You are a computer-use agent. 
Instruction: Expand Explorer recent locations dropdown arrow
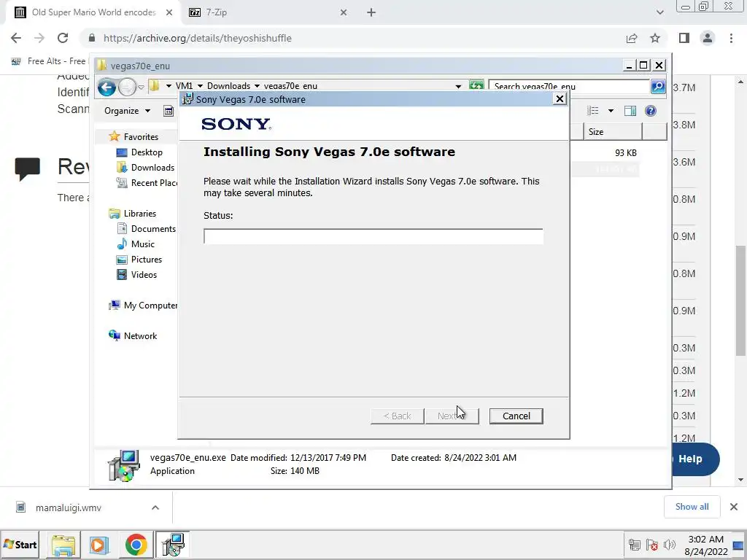click(141, 87)
